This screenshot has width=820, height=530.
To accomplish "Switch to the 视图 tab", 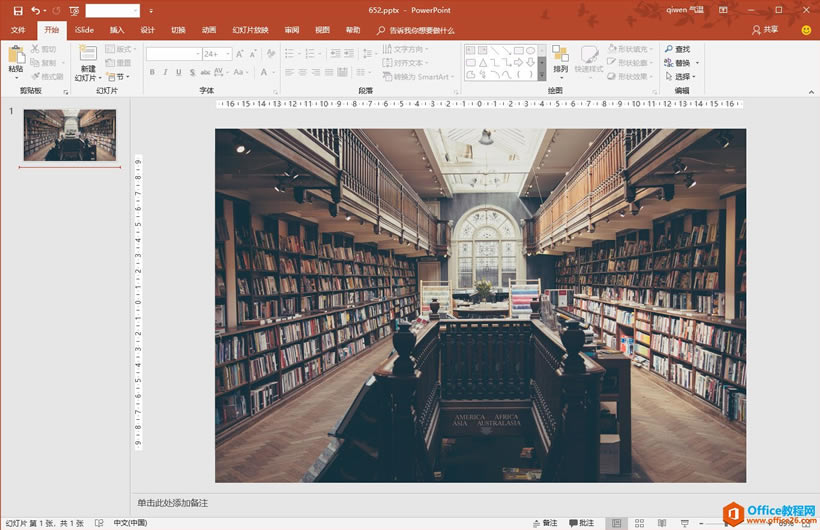I will (x=322, y=30).
